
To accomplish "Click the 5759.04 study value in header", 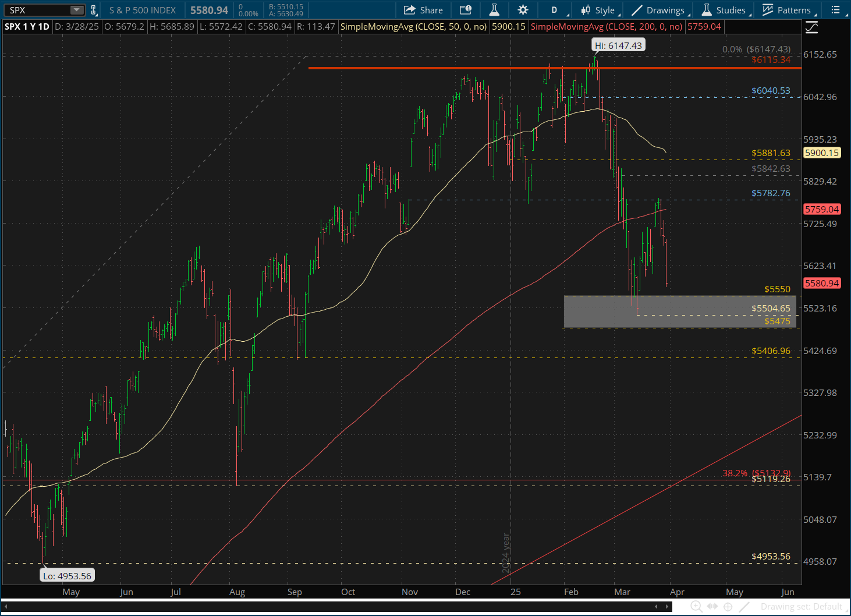I will click(x=704, y=27).
